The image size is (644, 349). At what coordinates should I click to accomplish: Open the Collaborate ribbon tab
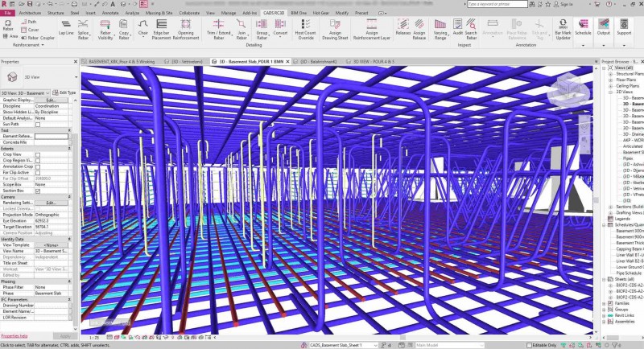pos(189,13)
